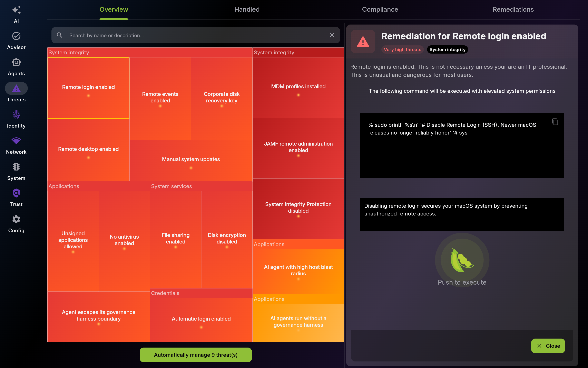
Task: Click the sudo printf command text
Action: coord(452,129)
